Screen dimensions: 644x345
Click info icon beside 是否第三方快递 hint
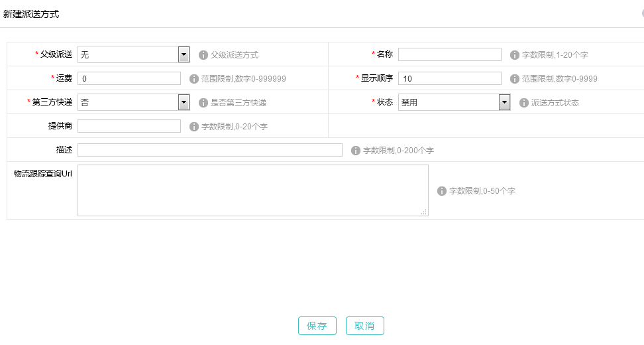[x=203, y=103]
